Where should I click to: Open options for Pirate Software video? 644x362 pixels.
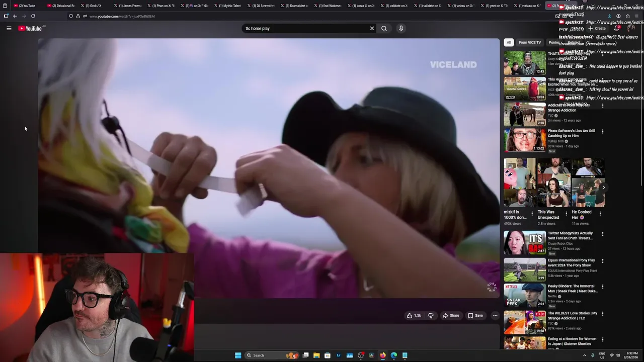(x=603, y=132)
